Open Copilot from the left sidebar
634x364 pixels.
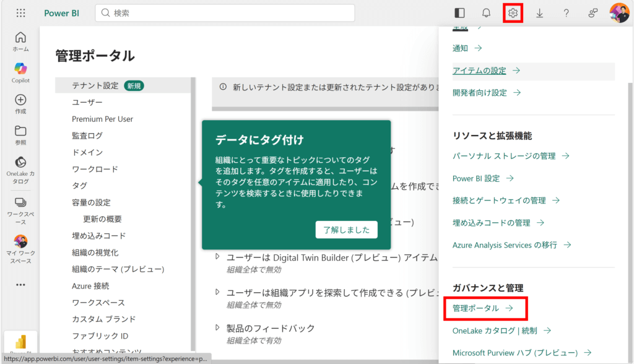coord(20,72)
